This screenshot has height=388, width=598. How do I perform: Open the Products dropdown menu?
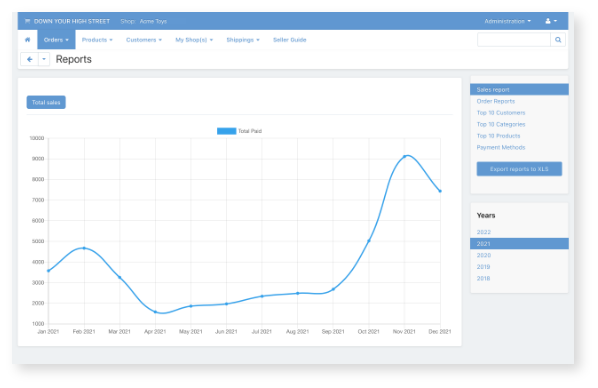(97, 40)
